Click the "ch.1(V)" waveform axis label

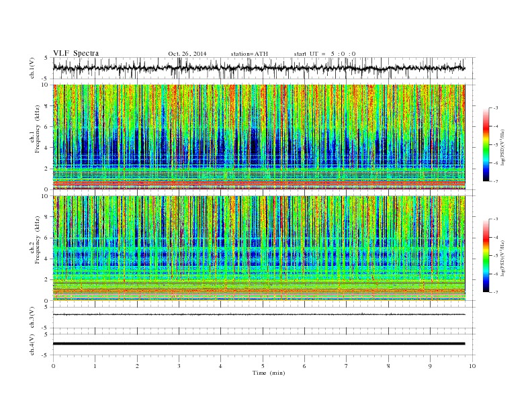32,68
